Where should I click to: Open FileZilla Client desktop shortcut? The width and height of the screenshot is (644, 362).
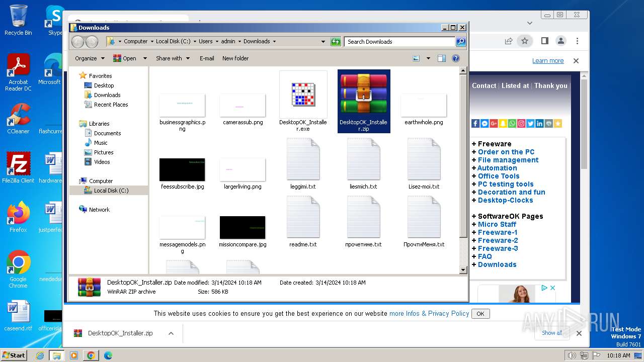pos(19,168)
